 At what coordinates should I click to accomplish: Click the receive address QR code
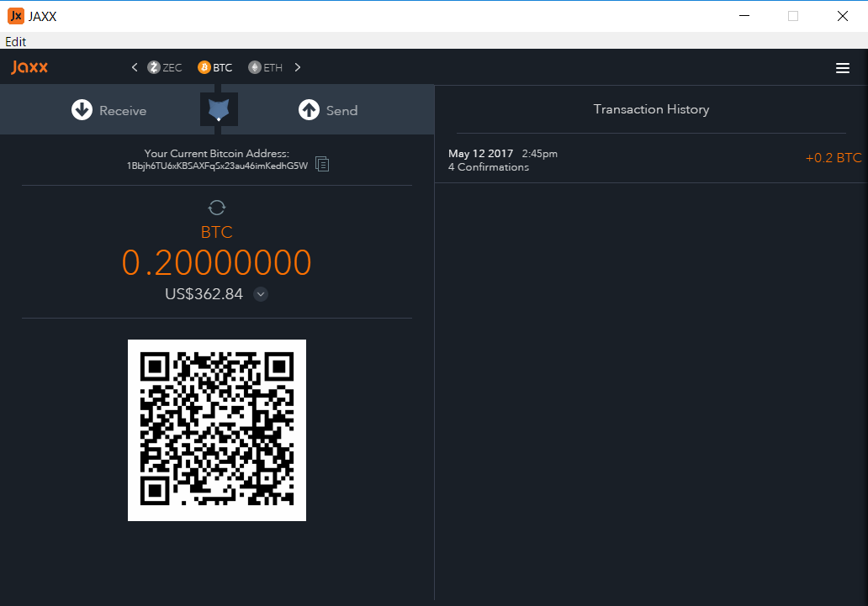pos(217,430)
